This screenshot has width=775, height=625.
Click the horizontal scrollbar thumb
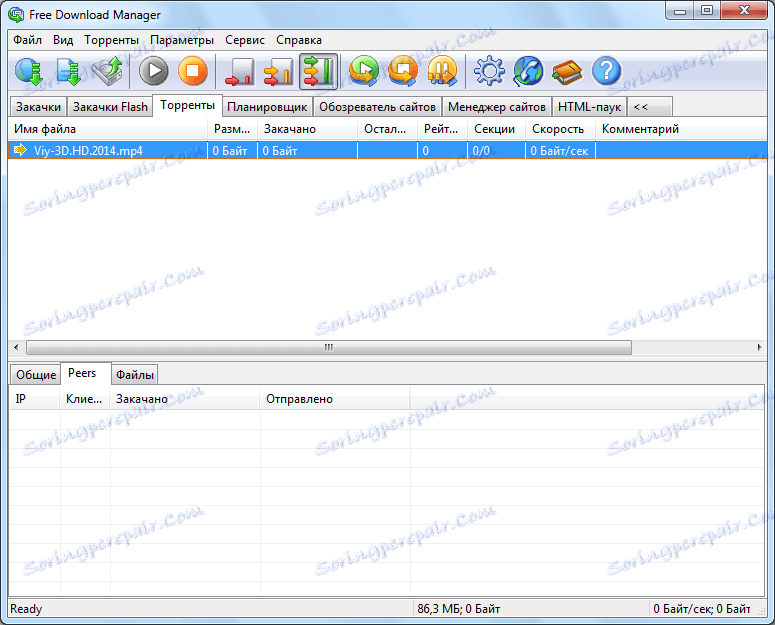(329, 347)
